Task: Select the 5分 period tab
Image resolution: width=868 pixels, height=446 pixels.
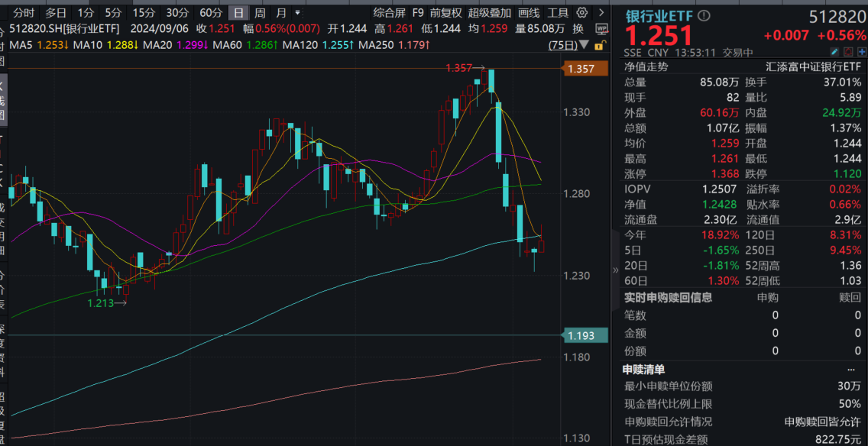Action: coord(112,12)
